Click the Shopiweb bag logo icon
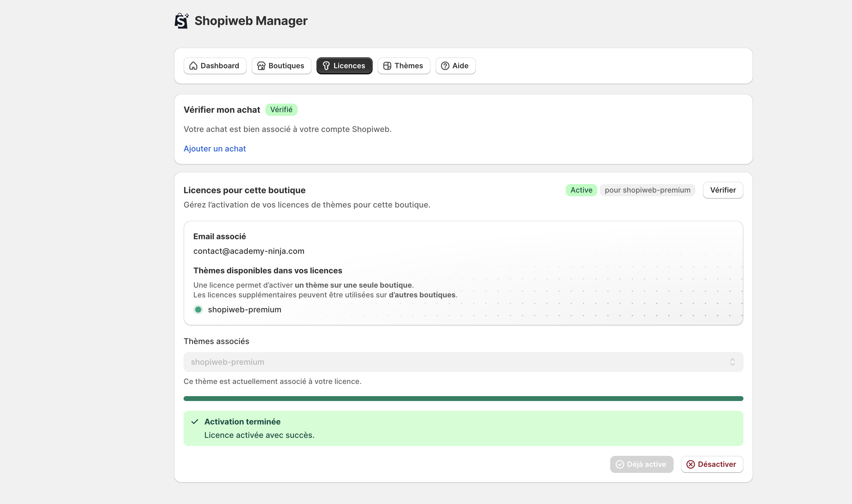The image size is (852, 504). [x=181, y=21]
